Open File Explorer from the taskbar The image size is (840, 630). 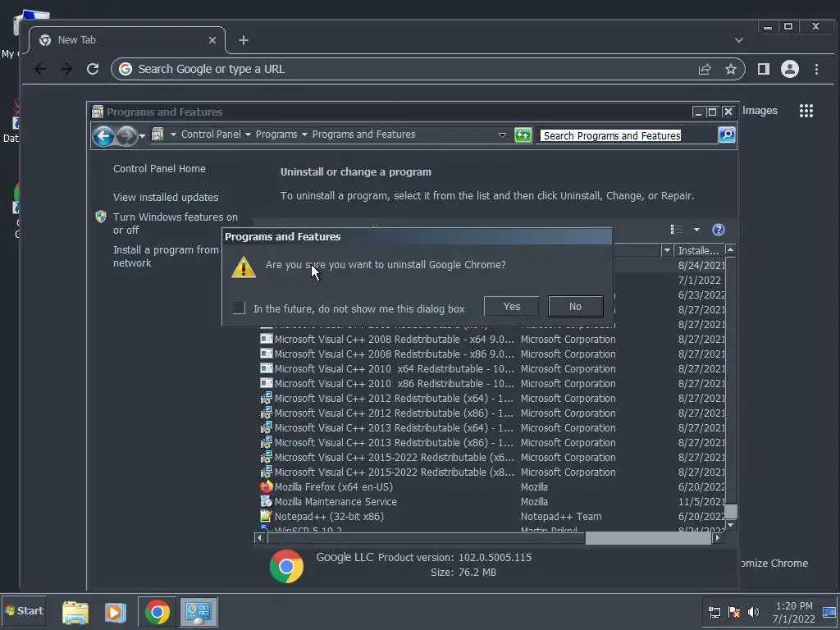click(75, 612)
